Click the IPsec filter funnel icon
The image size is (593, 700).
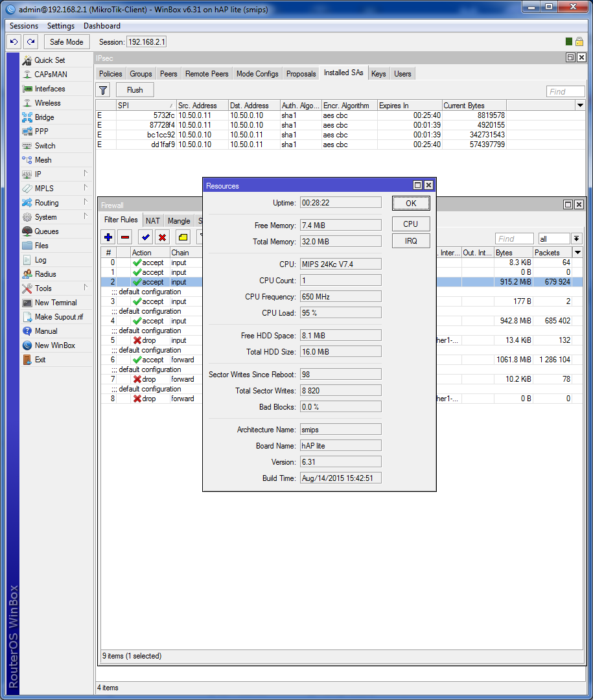click(x=103, y=90)
